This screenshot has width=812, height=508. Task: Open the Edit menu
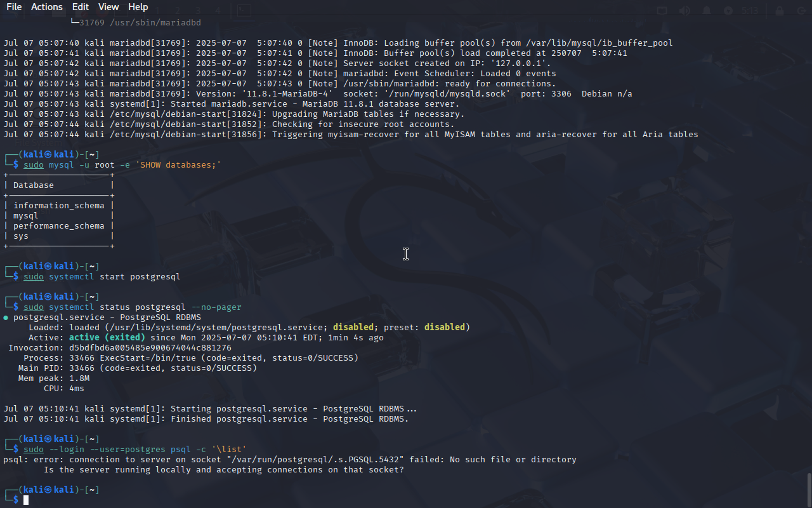coord(81,7)
